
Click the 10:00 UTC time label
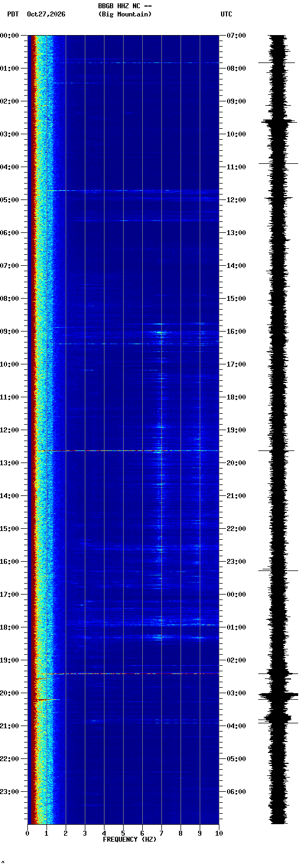tap(236, 134)
